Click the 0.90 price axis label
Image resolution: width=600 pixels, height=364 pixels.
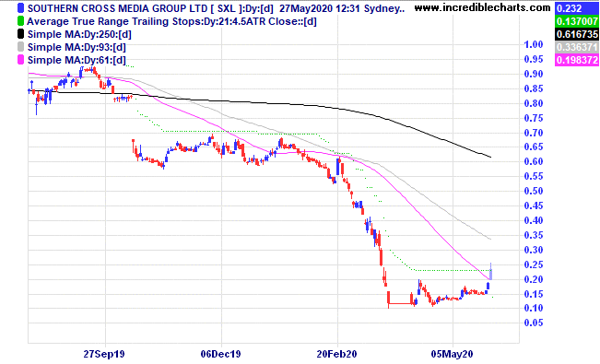(534, 74)
